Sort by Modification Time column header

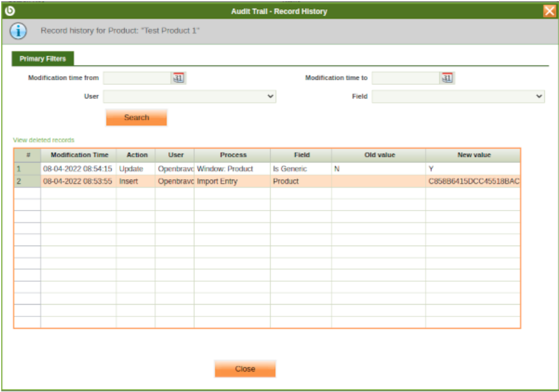[79, 155]
